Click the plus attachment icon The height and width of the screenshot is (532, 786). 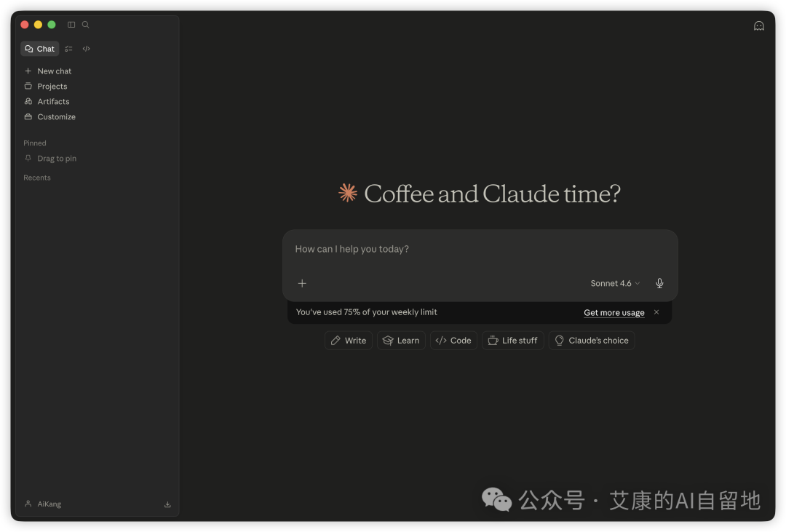[302, 283]
